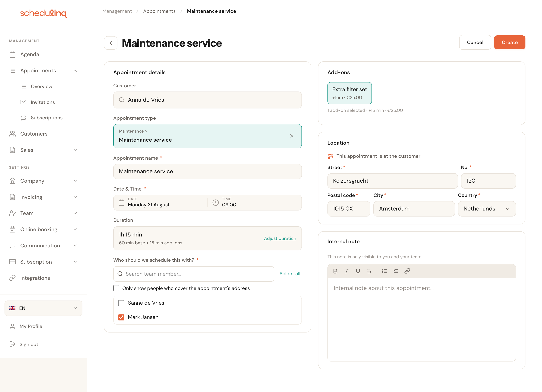Click the Appointment name input field
The height and width of the screenshot is (392, 542).
(x=207, y=172)
